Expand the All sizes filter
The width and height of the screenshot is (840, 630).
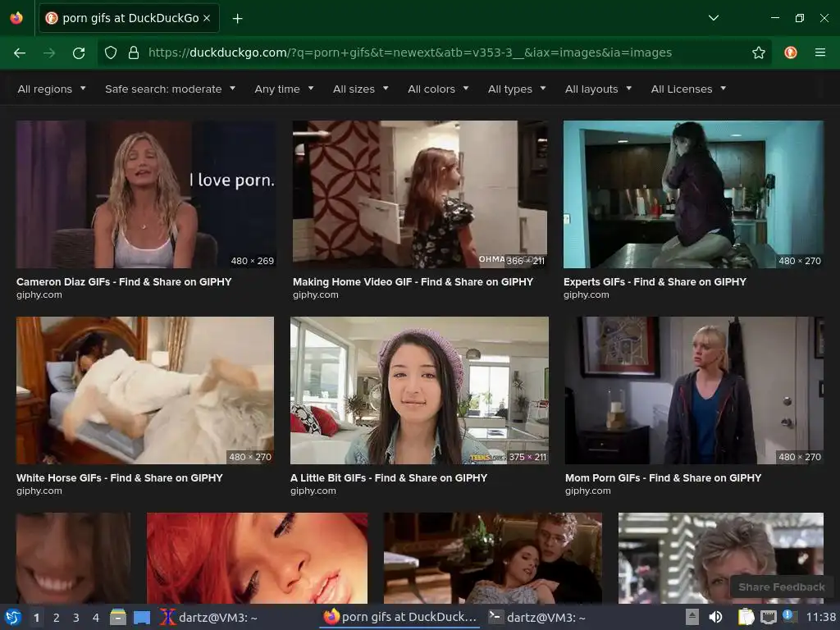point(361,89)
